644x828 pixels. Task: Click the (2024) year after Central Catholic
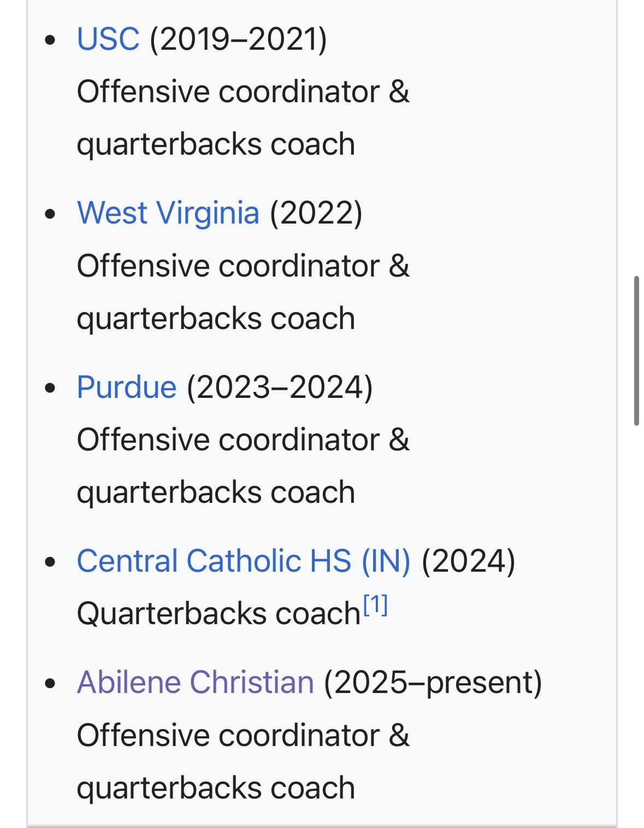tap(468, 561)
